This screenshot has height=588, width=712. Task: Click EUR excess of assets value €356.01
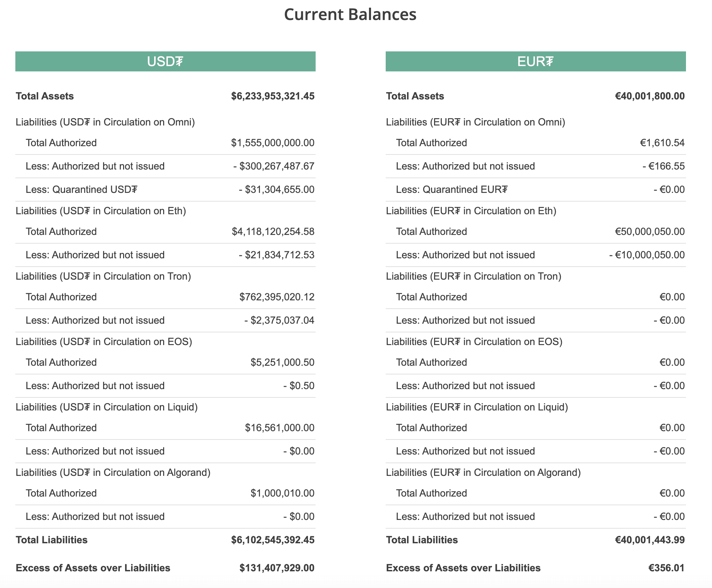pyautogui.click(x=666, y=568)
